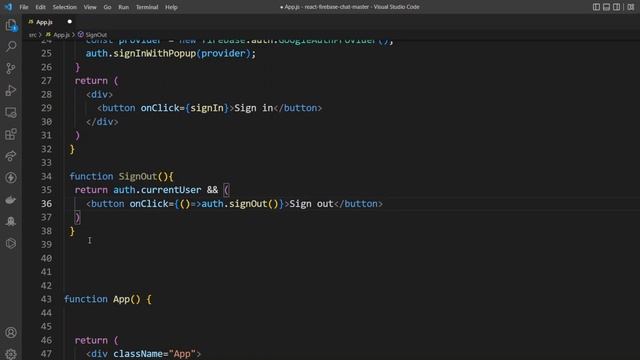Open the Go menu
Viewport: 640px width, 360px height.
pyautogui.click(x=107, y=7)
